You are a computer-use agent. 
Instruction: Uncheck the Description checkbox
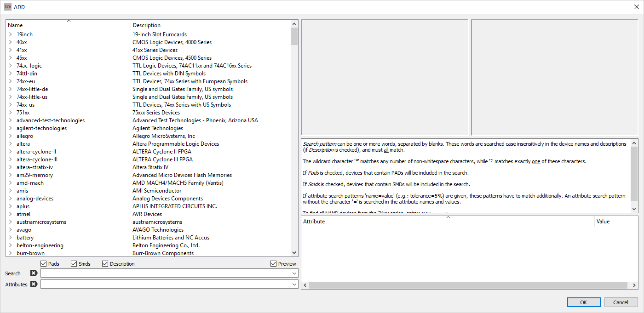pos(105,264)
